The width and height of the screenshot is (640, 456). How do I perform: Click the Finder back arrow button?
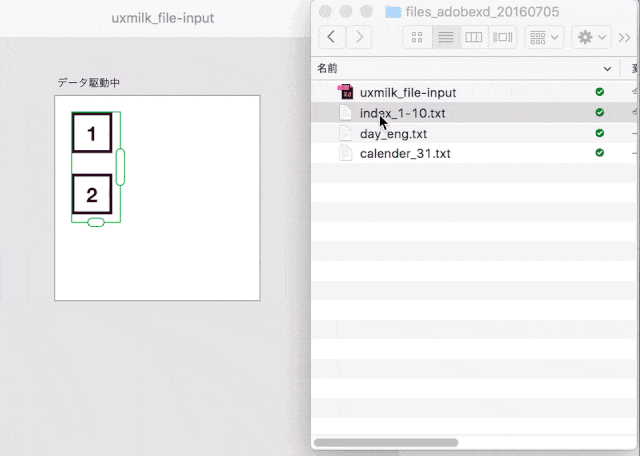[331, 38]
